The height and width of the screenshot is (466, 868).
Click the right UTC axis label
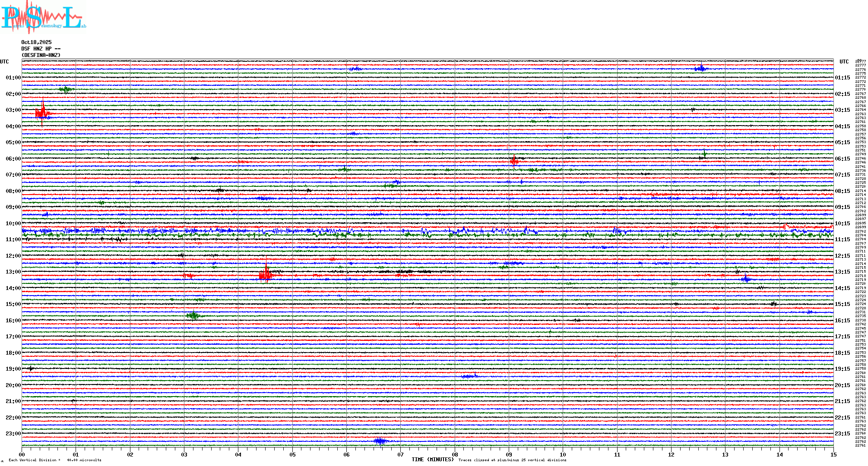[844, 62]
